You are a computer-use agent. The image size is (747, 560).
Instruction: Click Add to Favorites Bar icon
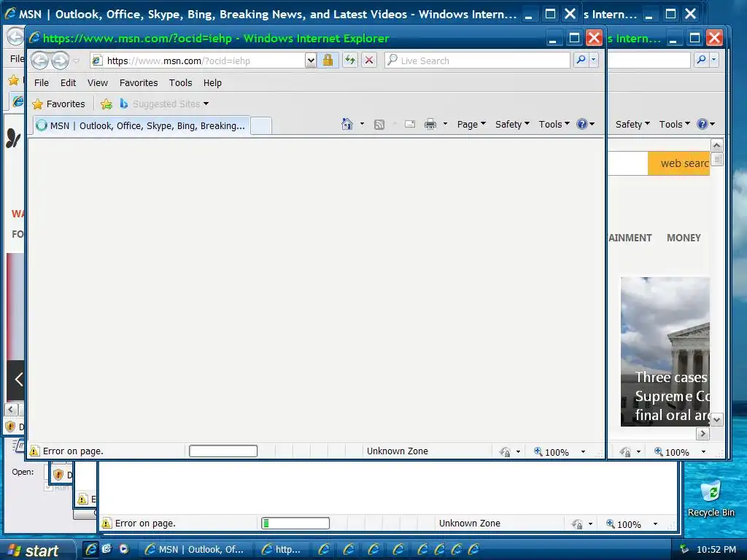pos(107,104)
